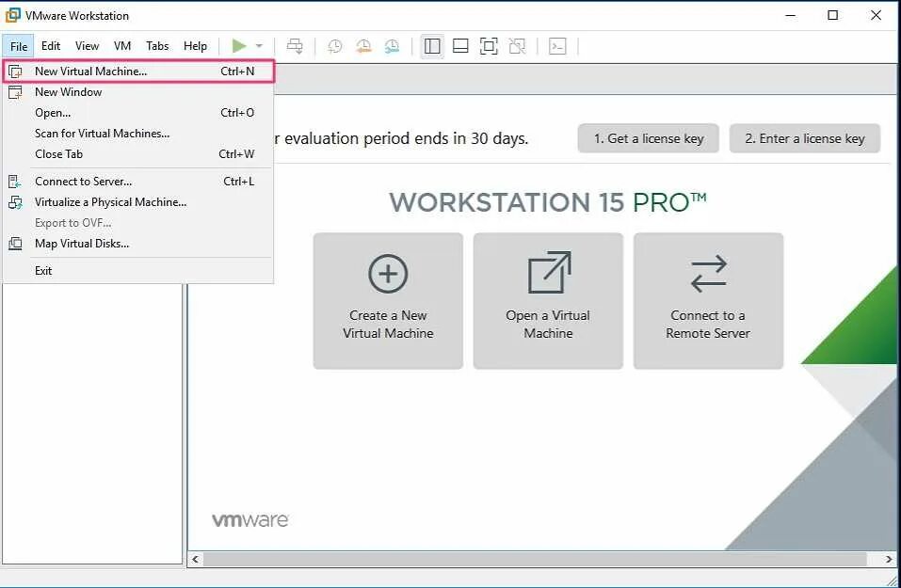Click the VMware Workstation title bar icon
Viewport: 901px width, 588px height.
point(12,15)
